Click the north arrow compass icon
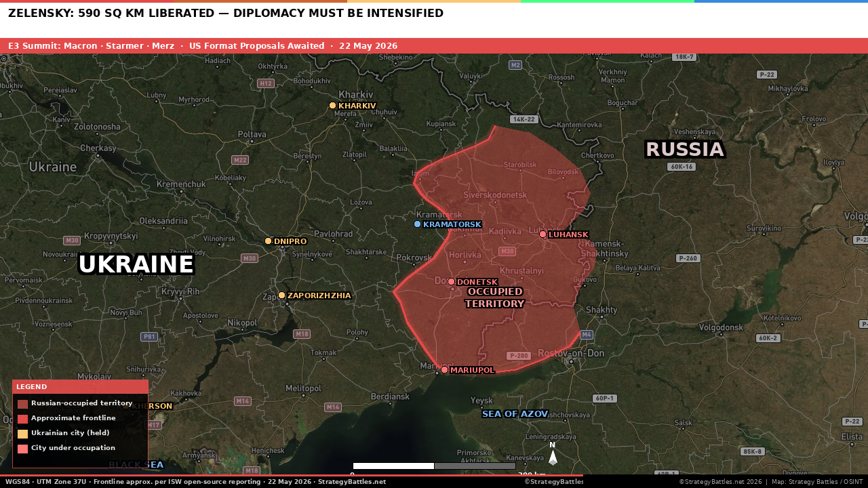Screen dimensions: 868x488 (x=553, y=454)
